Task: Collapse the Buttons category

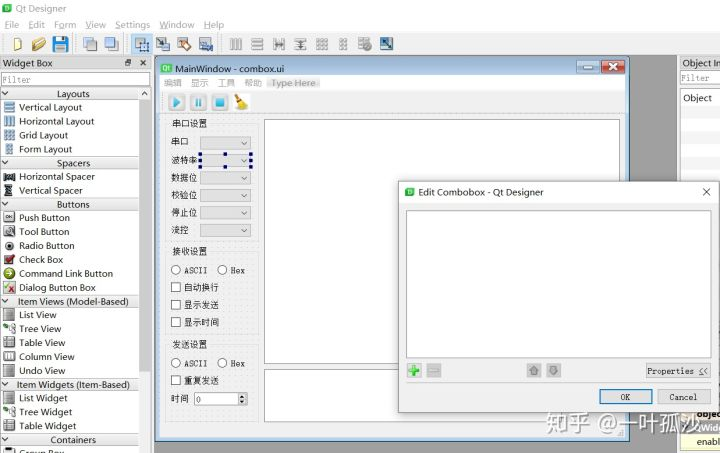Action: 6,204
